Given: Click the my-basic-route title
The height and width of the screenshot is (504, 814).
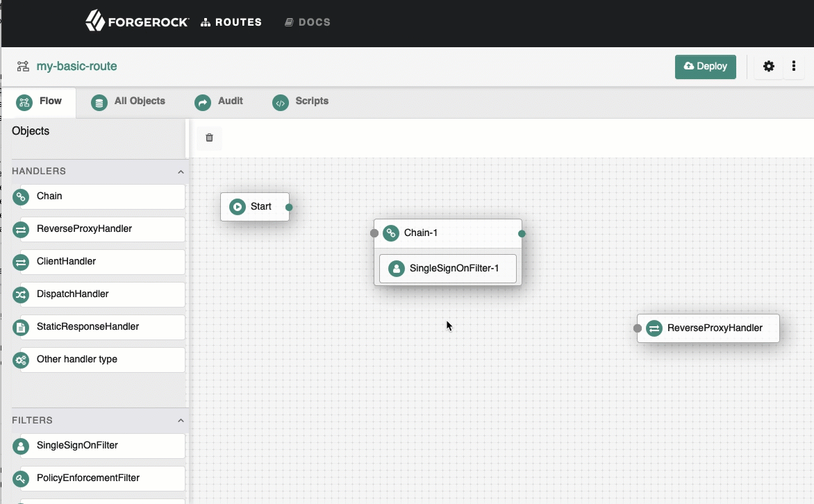Looking at the screenshot, I should [77, 66].
